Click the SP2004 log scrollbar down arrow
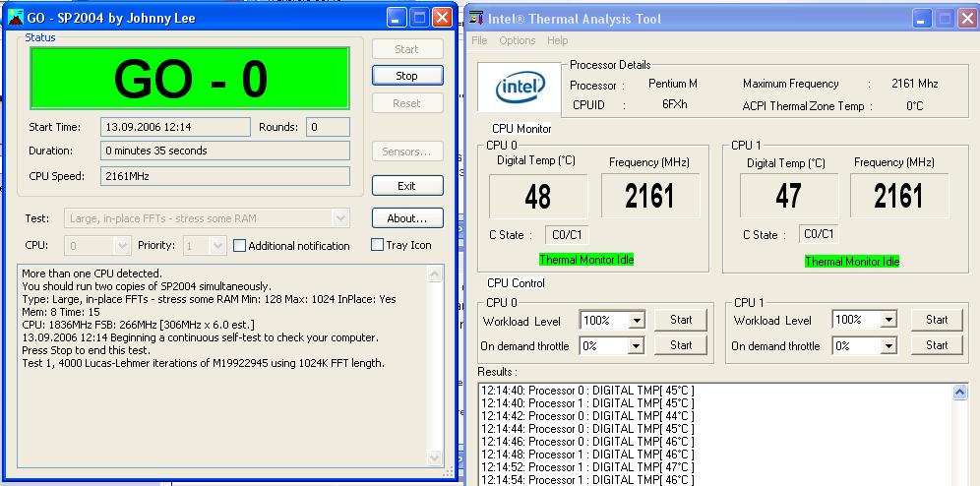The height and width of the screenshot is (486, 980). (435, 458)
